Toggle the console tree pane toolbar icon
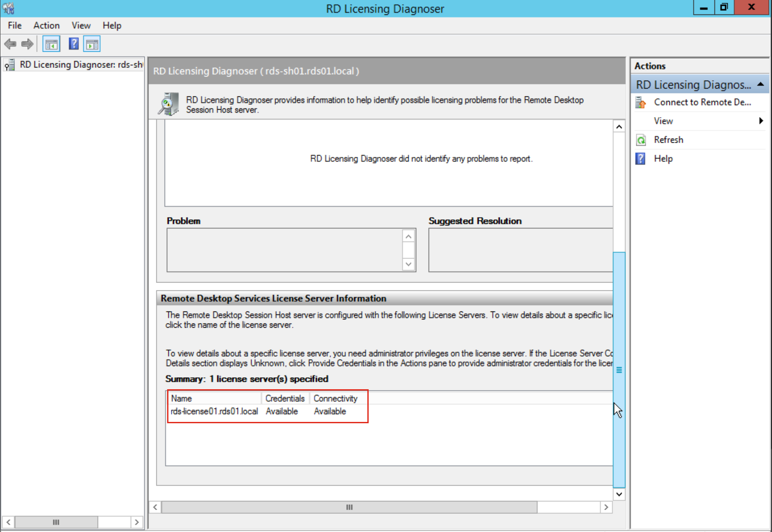The height and width of the screenshot is (532, 772). 51,44
